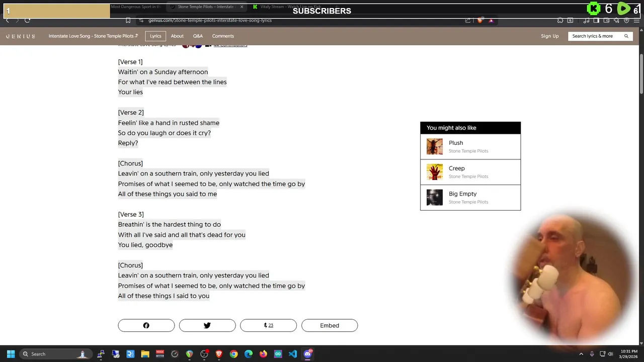Open Firefox from the taskbar
The height and width of the screenshot is (362, 644).
[x=263, y=354]
